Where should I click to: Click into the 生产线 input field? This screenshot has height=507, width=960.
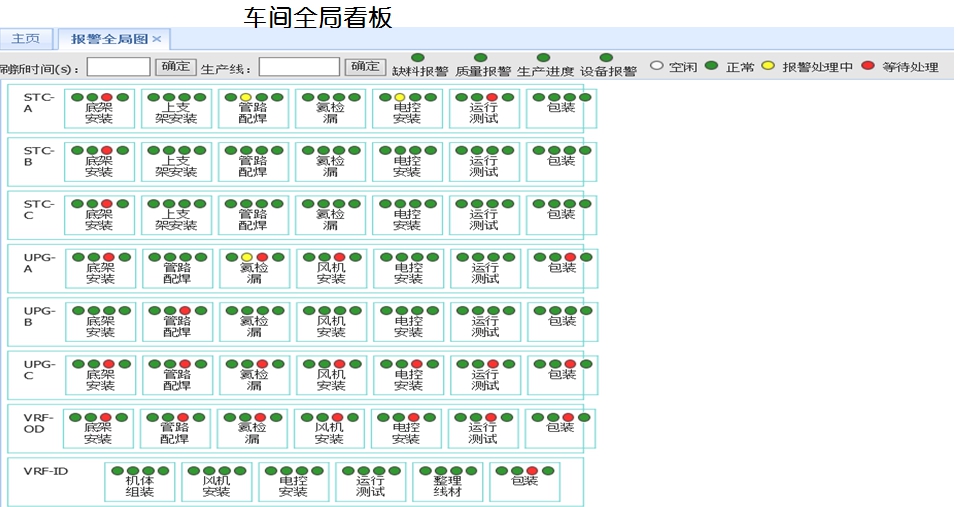tap(299, 67)
